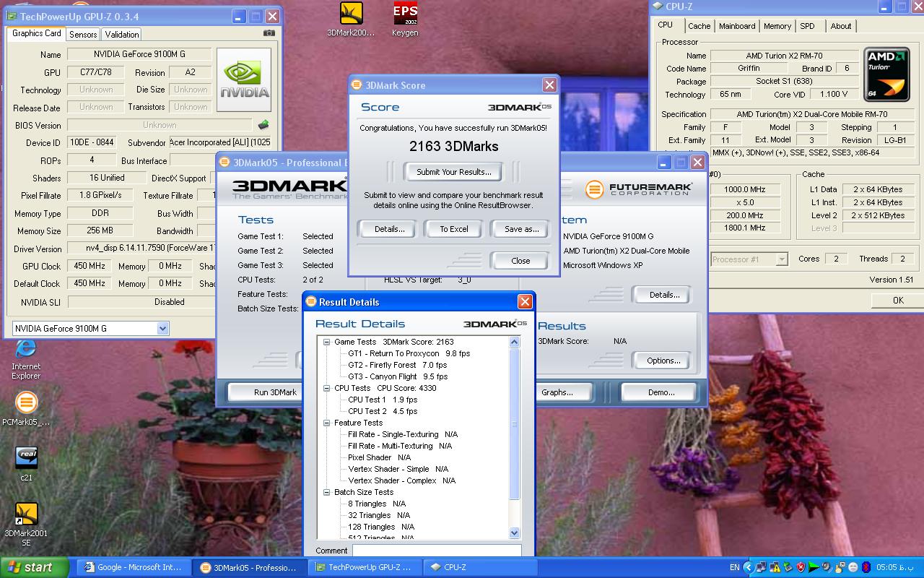Click the To Excel button
The width and height of the screenshot is (924, 578).
coord(454,229)
